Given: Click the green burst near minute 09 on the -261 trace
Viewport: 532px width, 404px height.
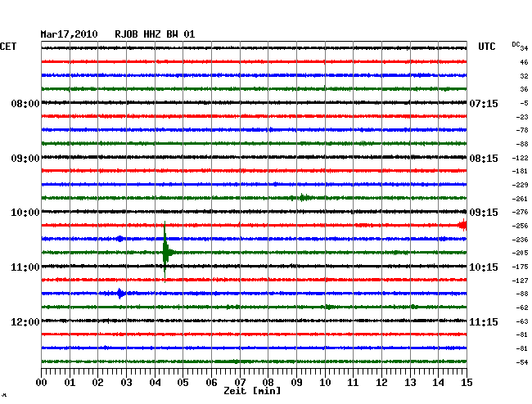Looking at the screenshot, I should pyautogui.click(x=303, y=197).
